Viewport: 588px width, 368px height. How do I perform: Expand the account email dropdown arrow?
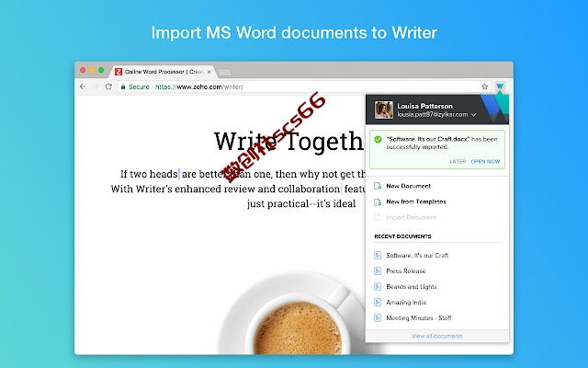[474, 115]
